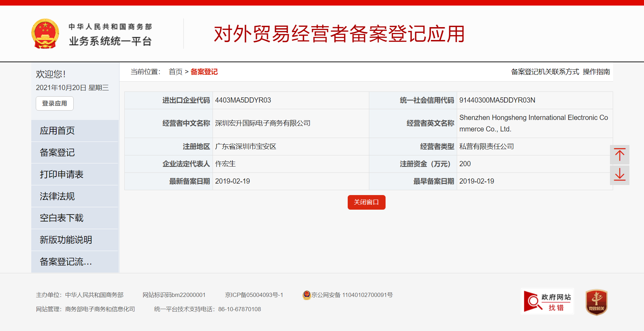644x331 pixels.
Task: Click legal representative name 仵宏生
Action: [x=225, y=164]
